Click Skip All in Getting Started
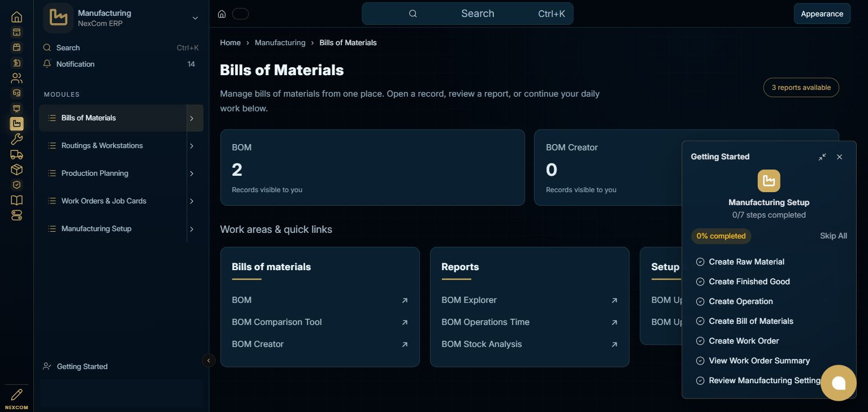This screenshot has height=412, width=868. 834,236
